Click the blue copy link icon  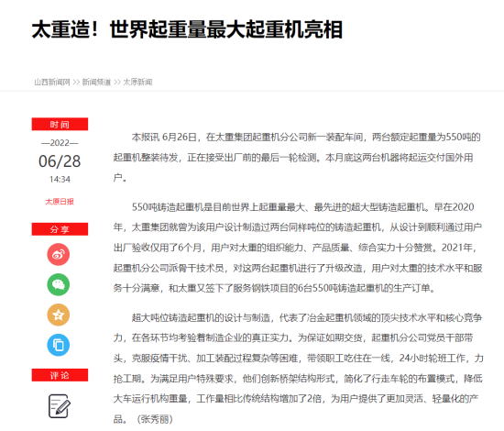[58, 345]
